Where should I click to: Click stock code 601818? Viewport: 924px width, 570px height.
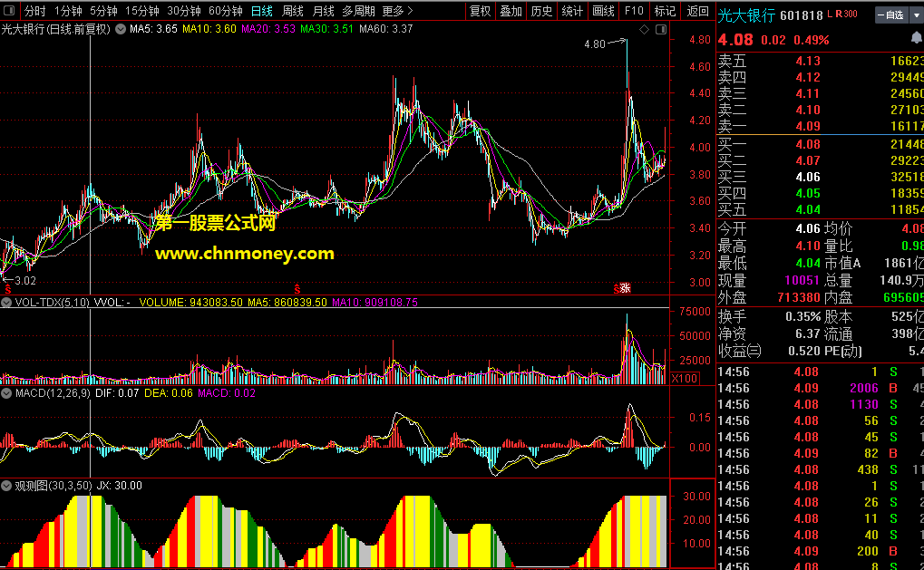point(801,16)
